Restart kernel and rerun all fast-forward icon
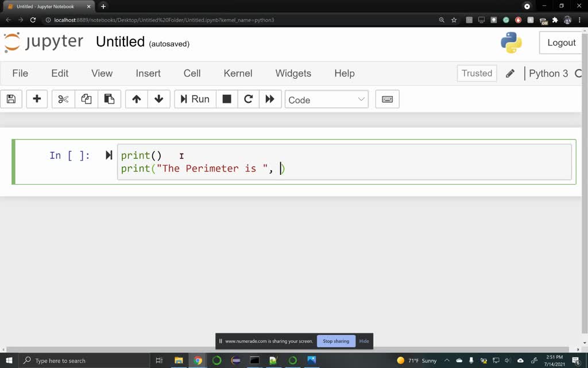588x368 pixels. pyautogui.click(x=270, y=99)
